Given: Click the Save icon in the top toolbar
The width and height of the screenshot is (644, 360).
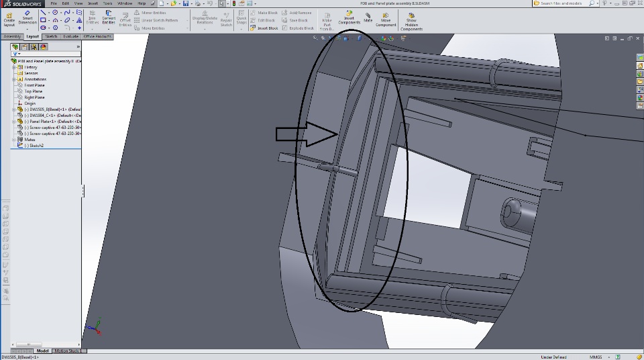Looking at the screenshot, I should point(186,3).
